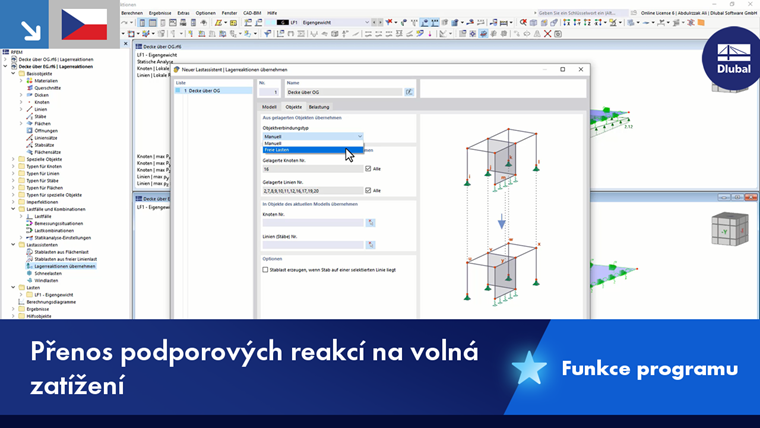Click the Liniensätze icon in navigator tree
Screen dimensions: 760x428
[30, 138]
